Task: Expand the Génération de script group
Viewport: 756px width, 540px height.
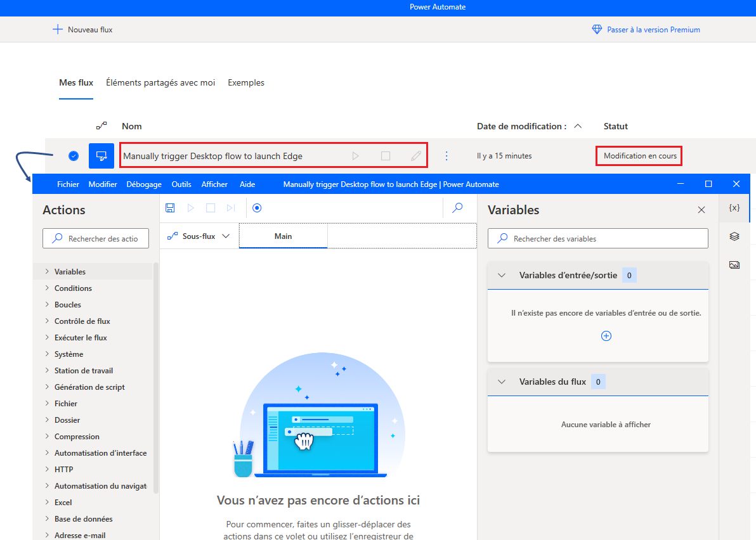Action: tap(47, 387)
